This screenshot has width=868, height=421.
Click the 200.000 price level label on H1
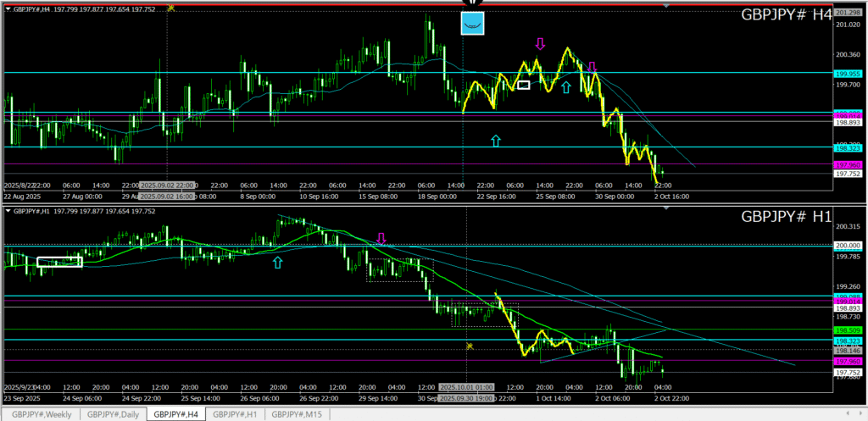[x=849, y=246]
